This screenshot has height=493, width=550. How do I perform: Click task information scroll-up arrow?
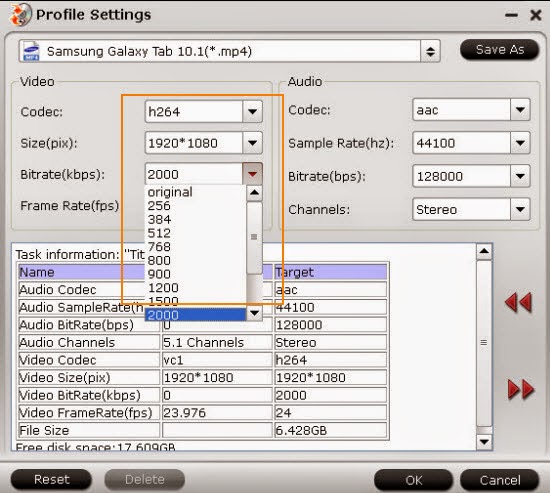pos(484,251)
